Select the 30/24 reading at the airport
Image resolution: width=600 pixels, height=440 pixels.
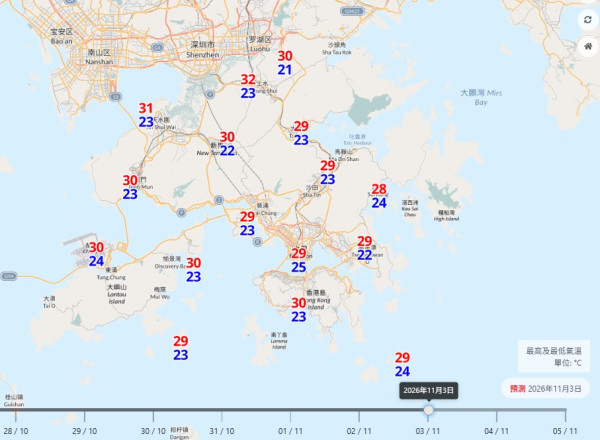(x=96, y=254)
